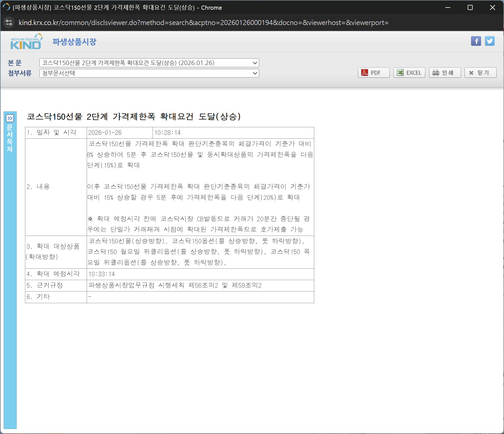Share disclosure on Facebook

476,41
